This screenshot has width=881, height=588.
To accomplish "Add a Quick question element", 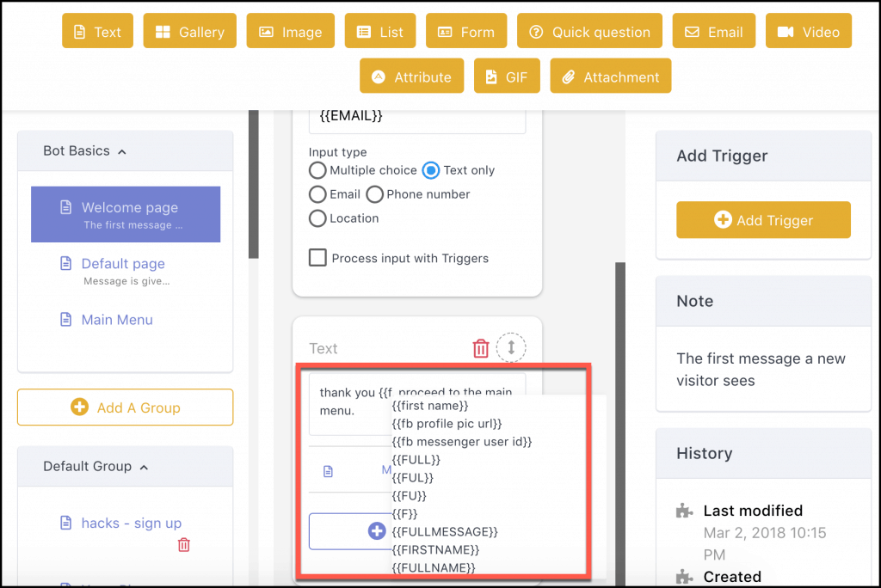I will pos(588,31).
